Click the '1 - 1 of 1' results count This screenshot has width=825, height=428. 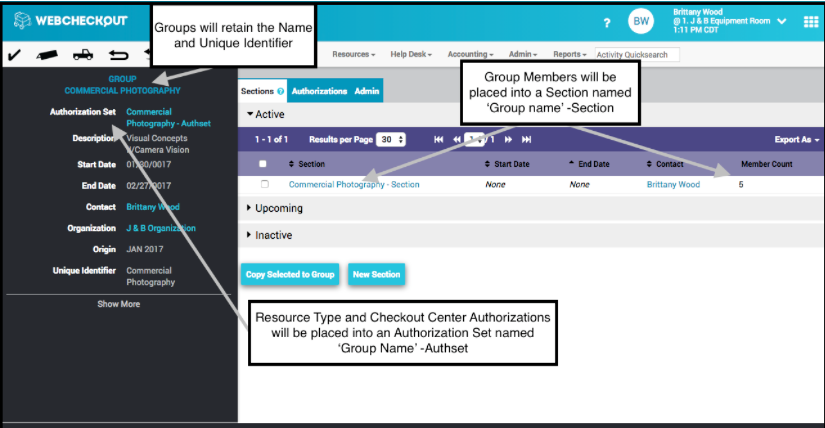coord(271,140)
